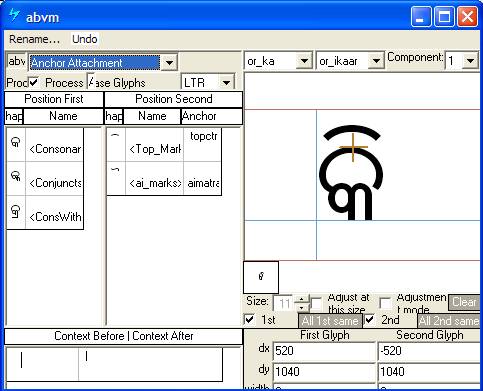The height and width of the screenshot is (391, 483).
Task: Click the Clear button
Action: point(464,302)
